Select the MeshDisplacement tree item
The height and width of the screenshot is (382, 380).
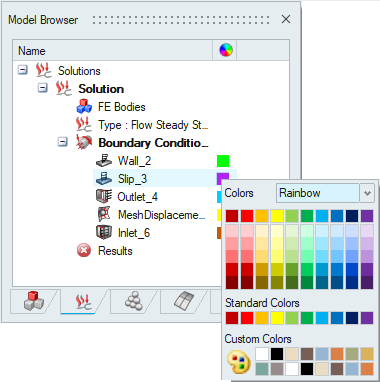162,215
